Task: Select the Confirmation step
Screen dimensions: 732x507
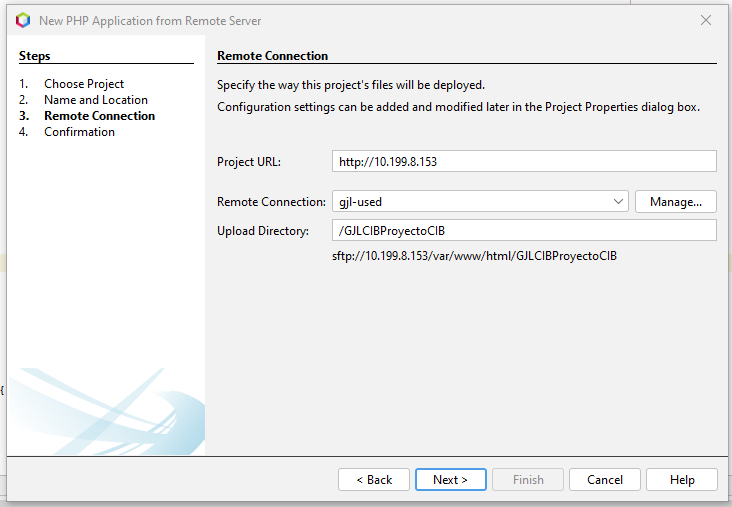Action: (x=79, y=132)
